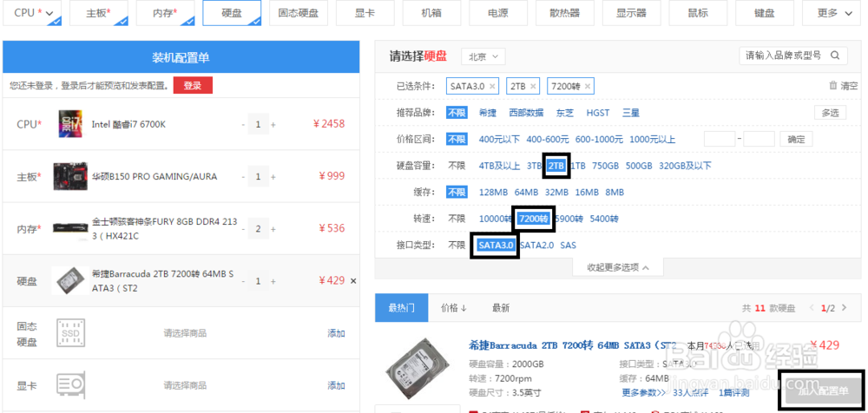
Task: Click the ASUS B150 motherboard thumbnail
Action: (x=70, y=177)
